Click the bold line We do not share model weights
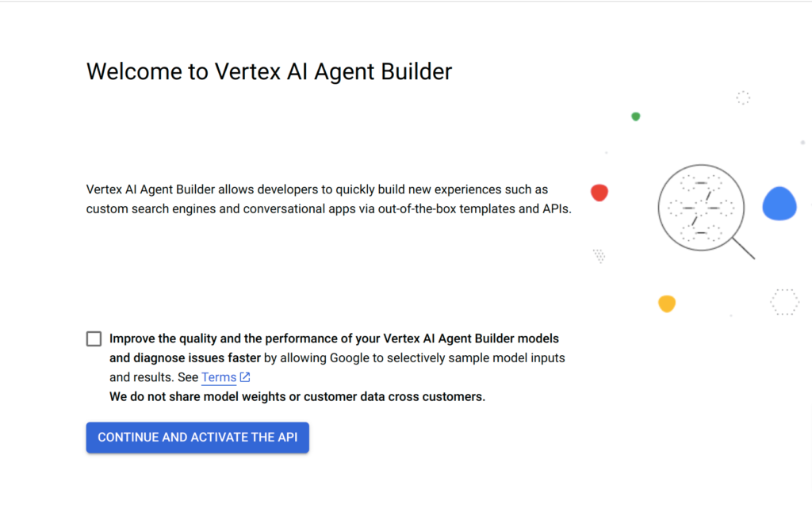Viewport: 812px width, 516px height. point(238,396)
